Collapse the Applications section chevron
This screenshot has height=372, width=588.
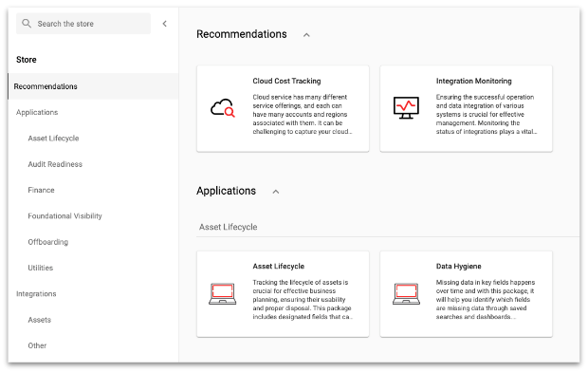click(276, 192)
